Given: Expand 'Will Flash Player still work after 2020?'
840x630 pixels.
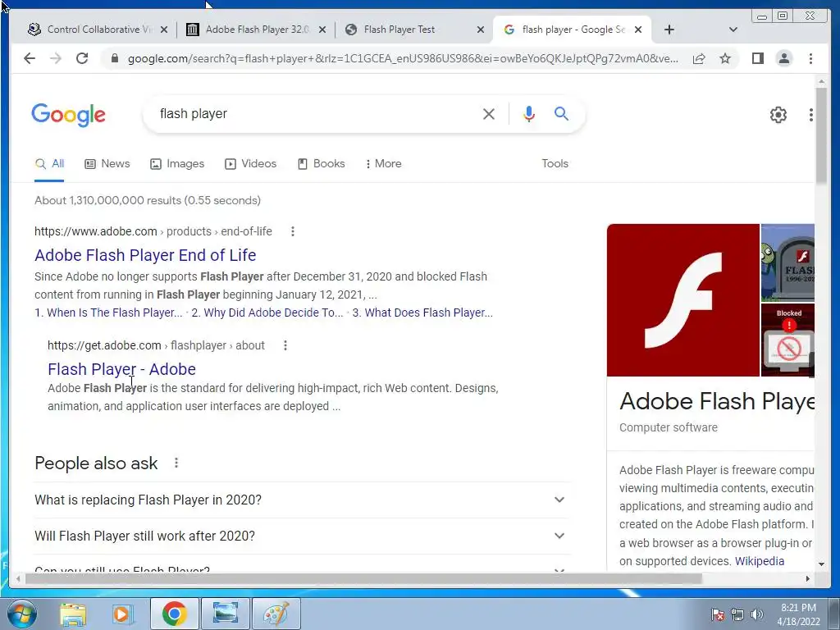Looking at the screenshot, I should click(x=302, y=536).
